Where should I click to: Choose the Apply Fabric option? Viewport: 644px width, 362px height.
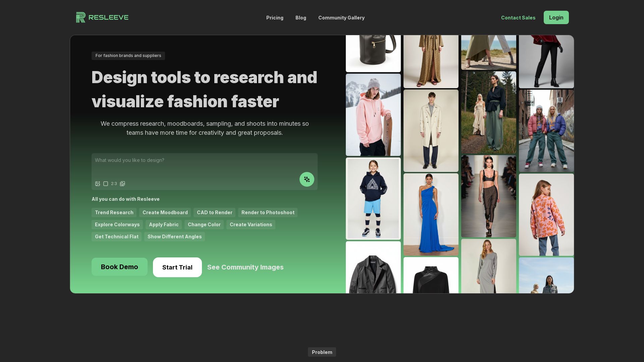[164, 225]
